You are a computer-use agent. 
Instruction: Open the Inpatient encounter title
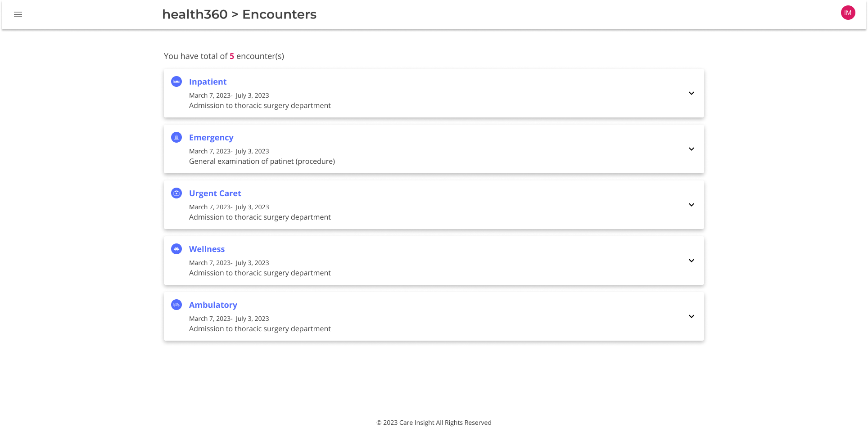pos(208,81)
